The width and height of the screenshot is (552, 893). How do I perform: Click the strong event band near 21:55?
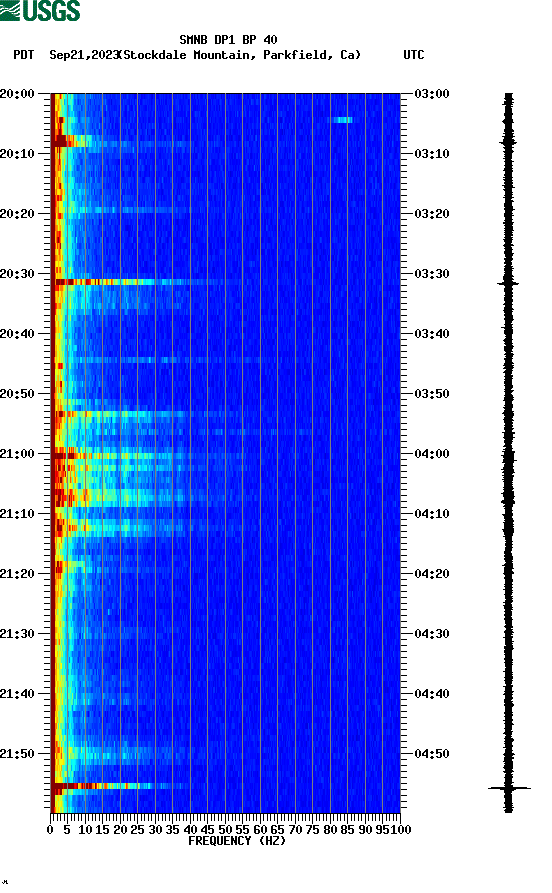(x=120, y=786)
